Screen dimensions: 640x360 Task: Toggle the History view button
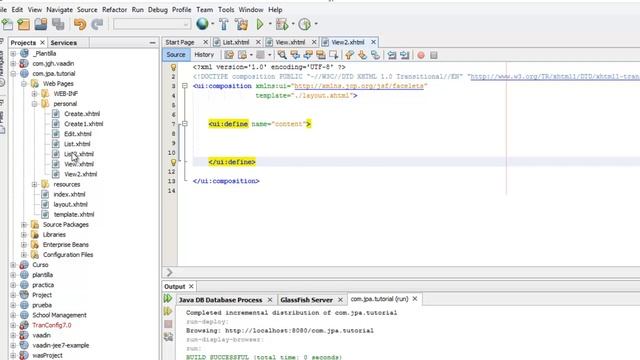204,55
